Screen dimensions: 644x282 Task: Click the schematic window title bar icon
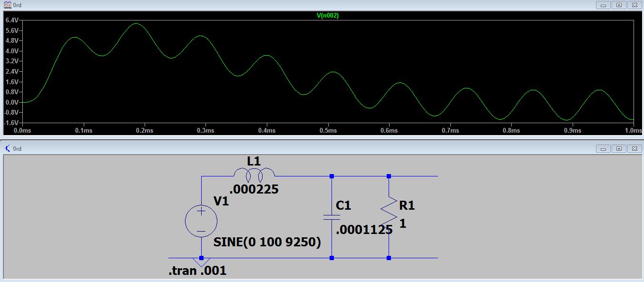tap(7, 149)
